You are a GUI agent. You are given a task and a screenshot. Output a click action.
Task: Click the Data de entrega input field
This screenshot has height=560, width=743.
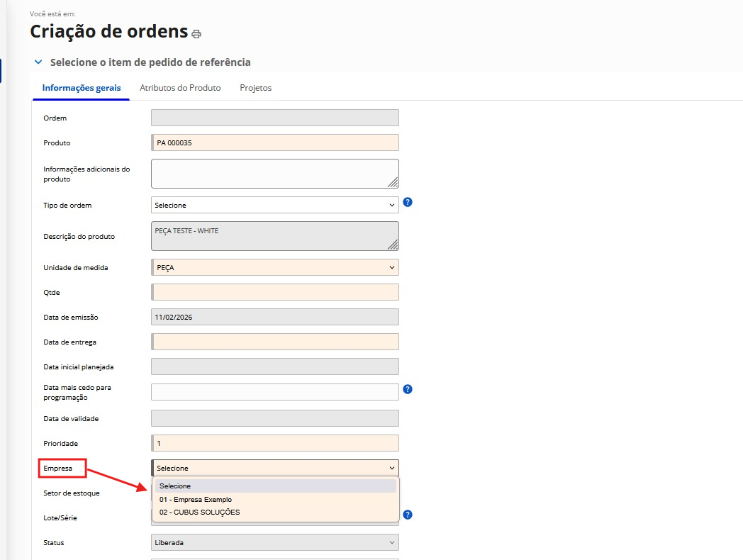275,342
